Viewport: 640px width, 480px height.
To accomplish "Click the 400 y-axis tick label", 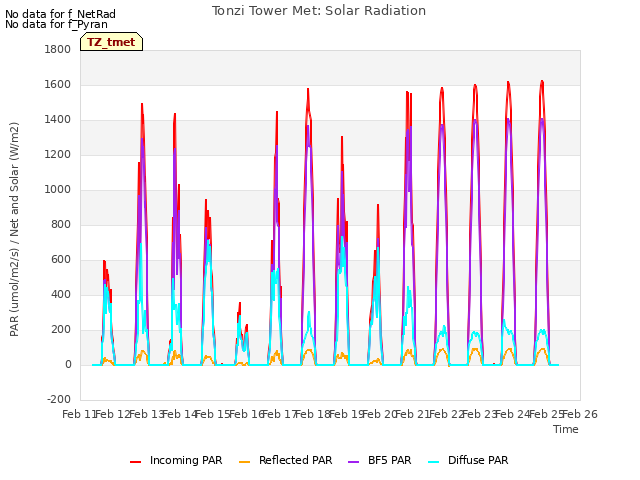I will pyautogui.click(x=61, y=295).
